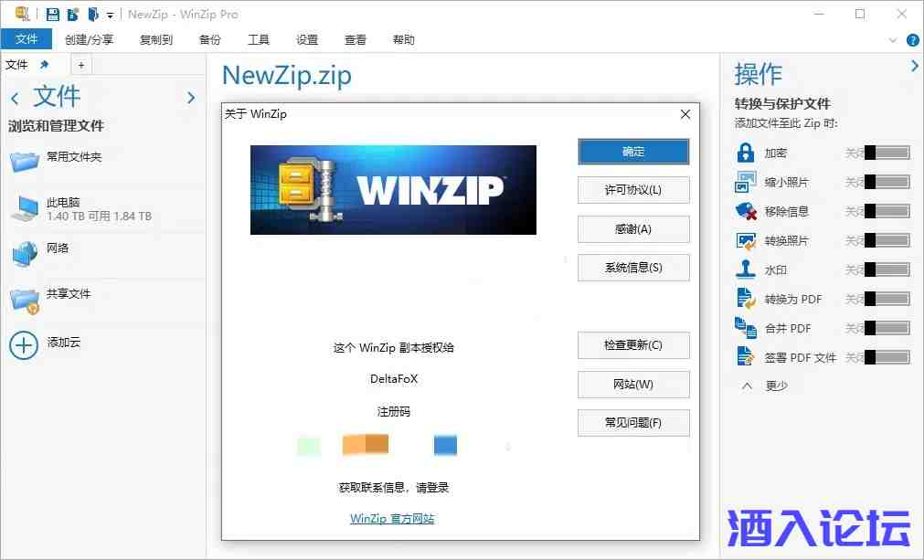Enable the 转换照片 switch
The height and width of the screenshot is (560, 924).
click(x=887, y=240)
